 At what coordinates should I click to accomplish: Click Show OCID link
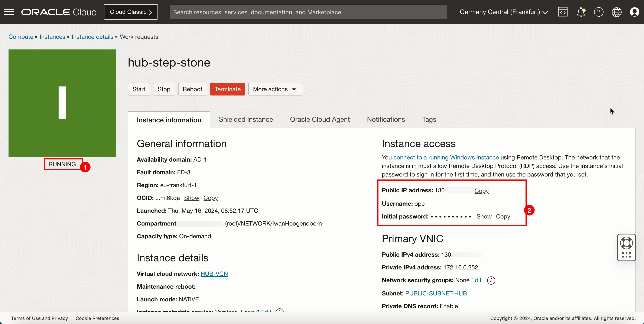click(191, 198)
